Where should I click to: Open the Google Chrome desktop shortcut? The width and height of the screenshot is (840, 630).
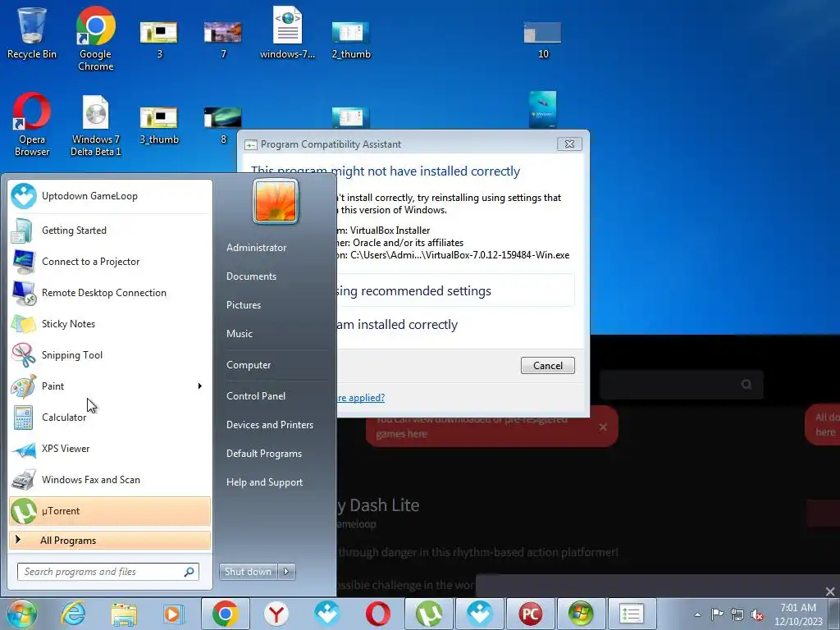[x=95, y=39]
